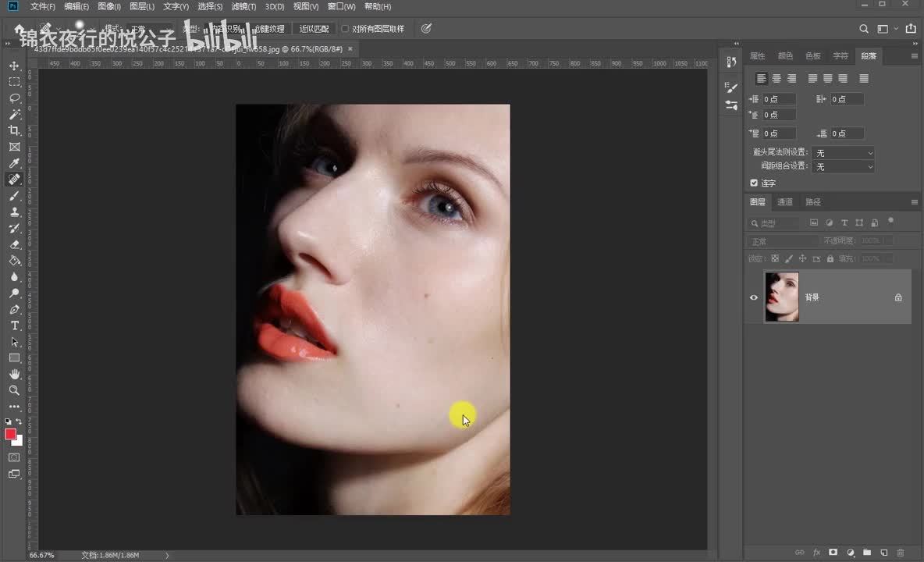This screenshot has width=924, height=562.
Task: Toggle pixel layer filter
Action: coord(814,222)
